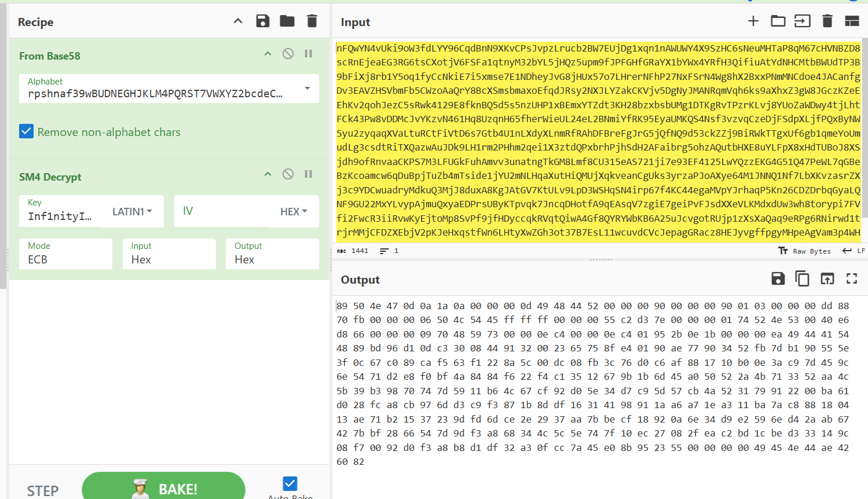Image resolution: width=868 pixels, height=499 pixels.
Task: Reset pane layout icon
Action: click(x=852, y=21)
